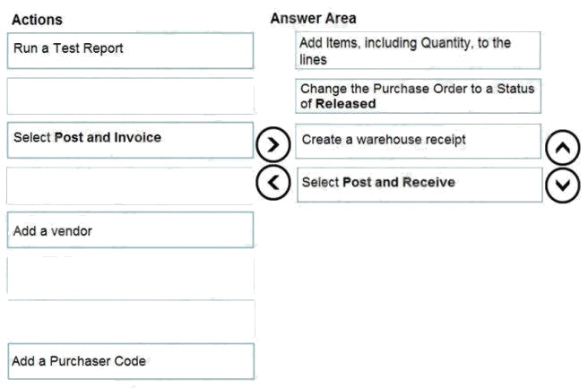Move selected answer down with down chevron

563,185
